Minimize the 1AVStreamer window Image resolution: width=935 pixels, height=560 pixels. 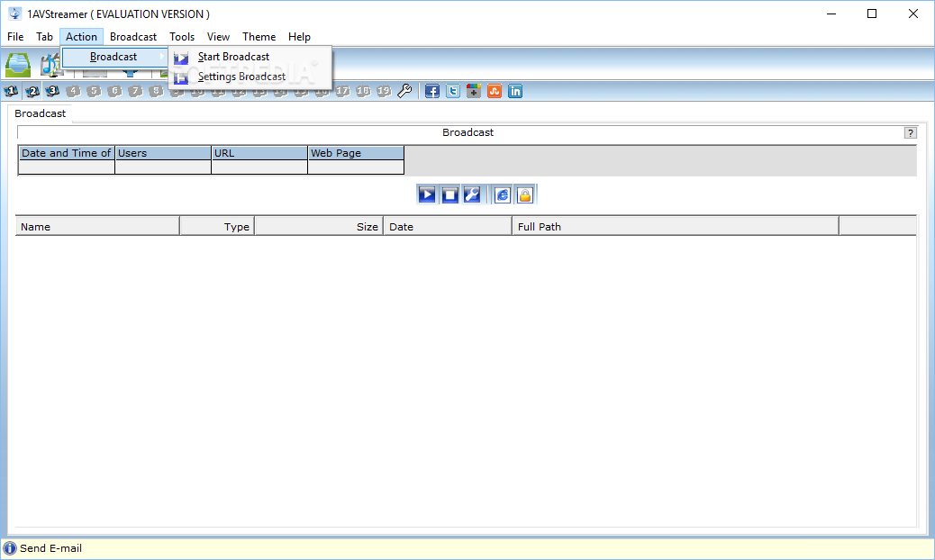831,14
